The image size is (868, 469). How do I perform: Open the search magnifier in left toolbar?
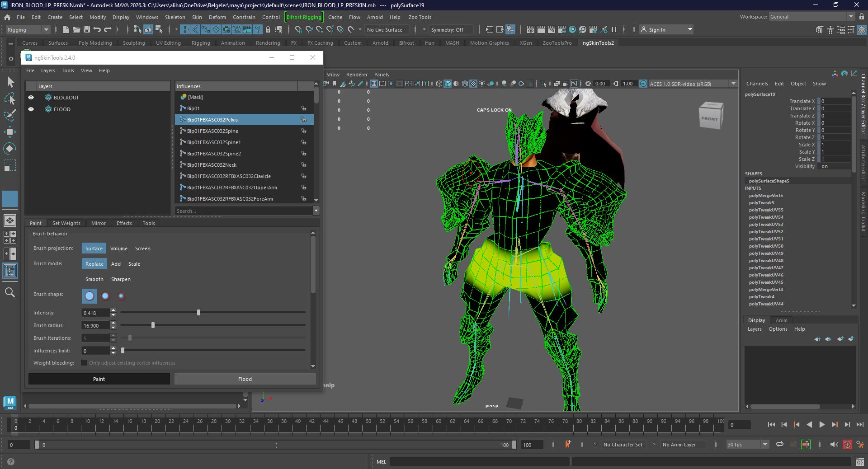coord(10,292)
